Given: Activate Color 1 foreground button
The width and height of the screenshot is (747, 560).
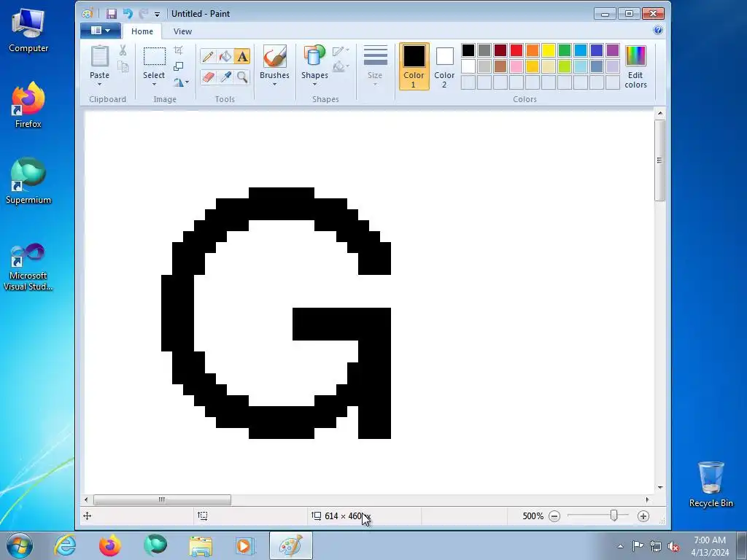Looking at the screenshot, I should click(x=414, y=66).
